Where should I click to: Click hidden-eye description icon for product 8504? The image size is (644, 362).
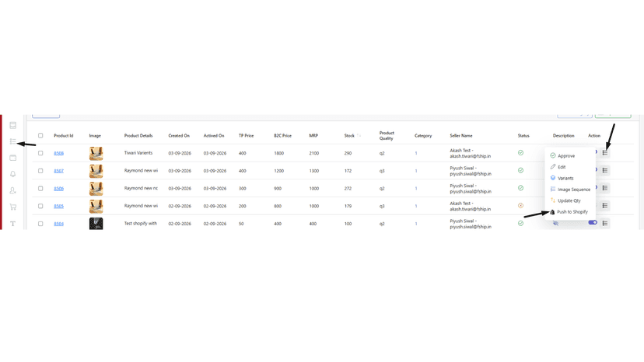click(555, 223)
